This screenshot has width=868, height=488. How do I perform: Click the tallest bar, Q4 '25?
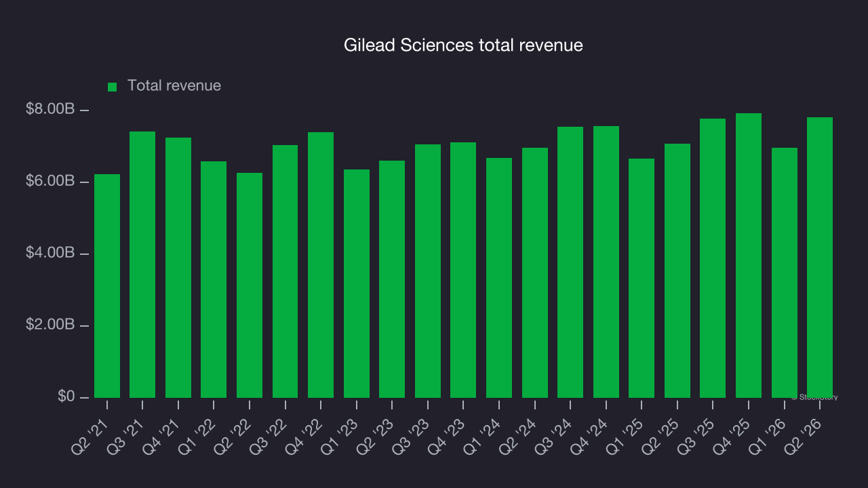pyautogui.click(x=749, y=256)
